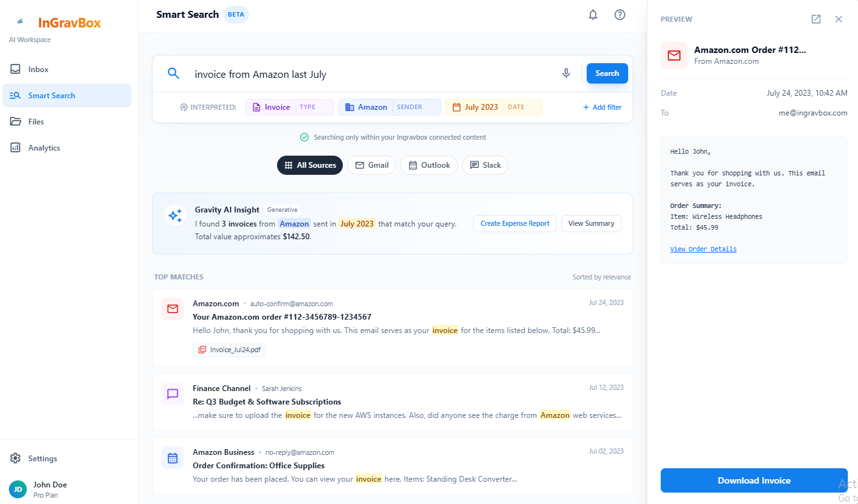
Task: Click the magnifier icon in search bar
Action: pyautogui.click(x=174, y=73)
